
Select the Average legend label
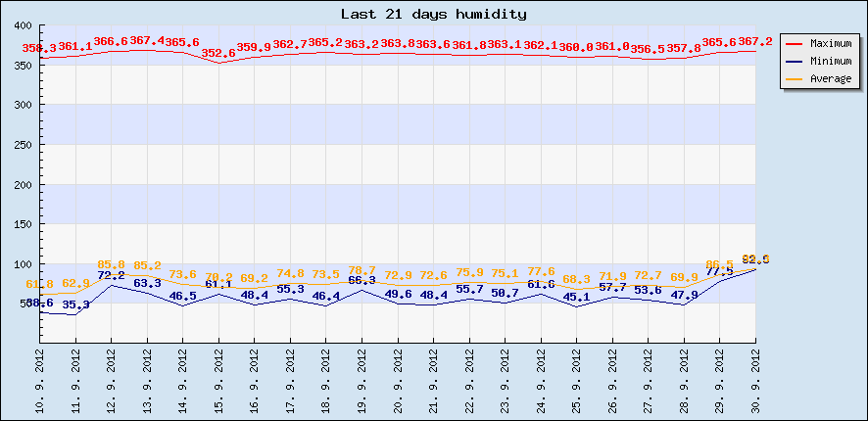pos(830,78)
